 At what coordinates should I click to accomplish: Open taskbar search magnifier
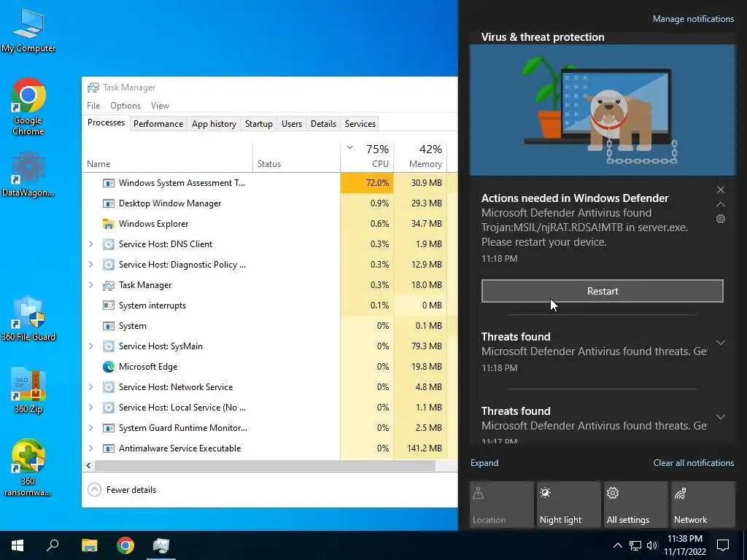[53, 545]
